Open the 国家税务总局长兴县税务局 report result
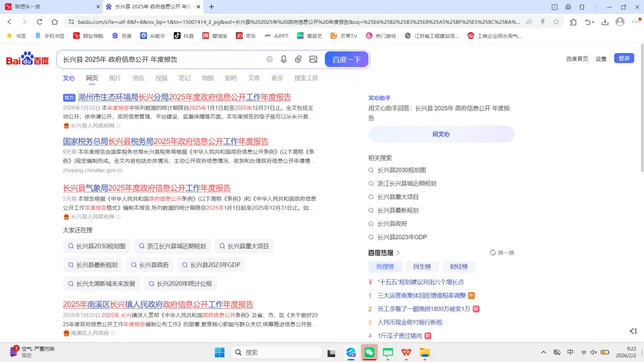Image resolution: width=644 pixels, height=362 pixels. (166, 141)
